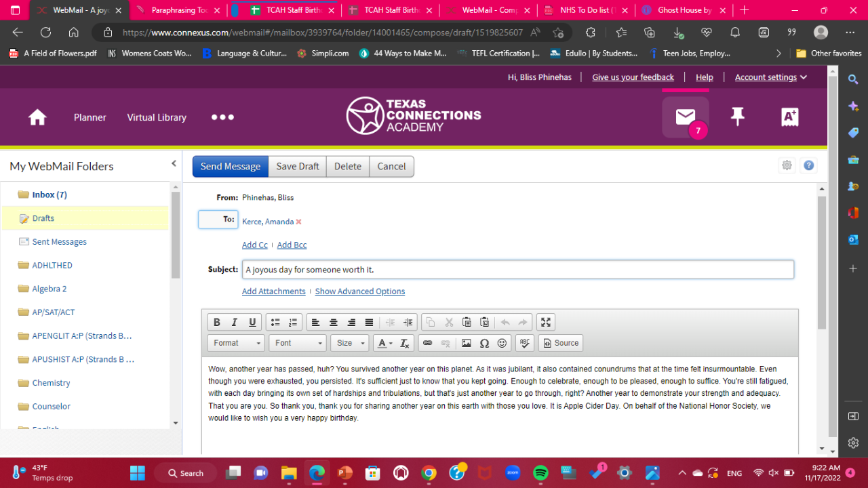Open the Format dropdown
Screen dimensions: 868x488
pos(235,343)
